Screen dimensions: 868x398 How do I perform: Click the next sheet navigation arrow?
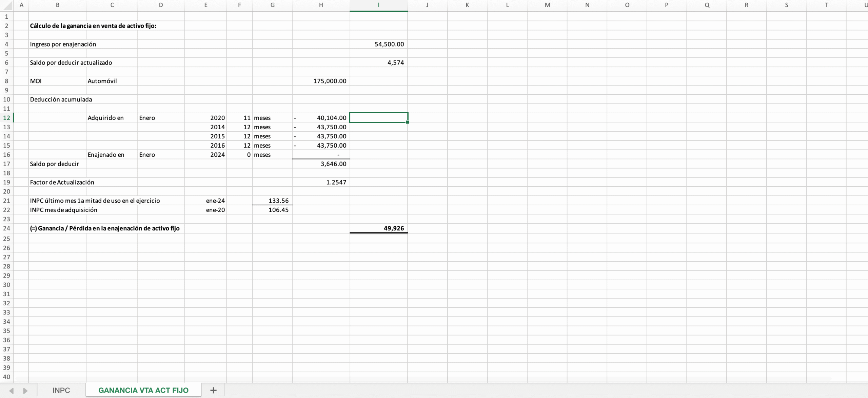coord(25,391)
